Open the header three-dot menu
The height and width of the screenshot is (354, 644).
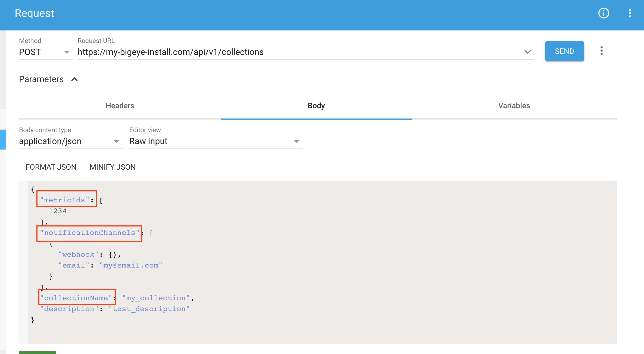point(630,13)
